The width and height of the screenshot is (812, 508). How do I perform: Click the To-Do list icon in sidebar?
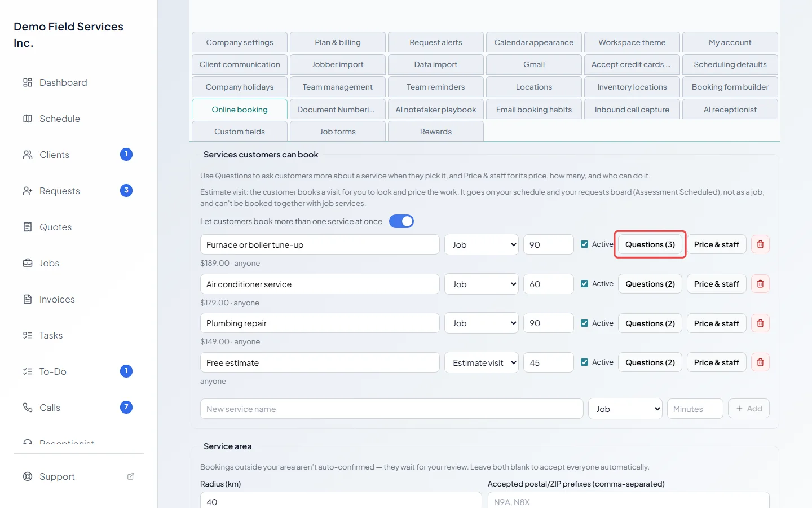coord(28,371)
